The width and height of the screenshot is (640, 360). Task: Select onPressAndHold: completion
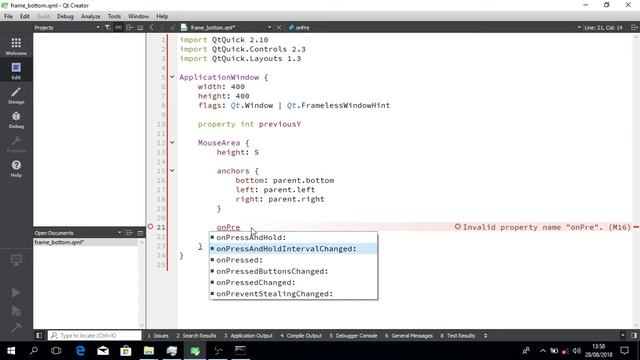pyautogui.click(x=293, y=238)
